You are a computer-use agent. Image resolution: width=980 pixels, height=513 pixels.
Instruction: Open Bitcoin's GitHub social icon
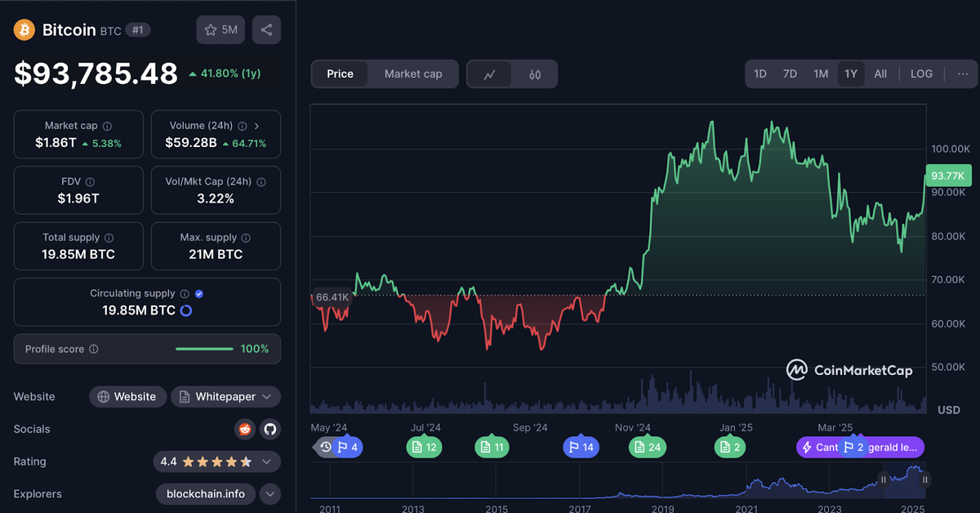point(269,429)
